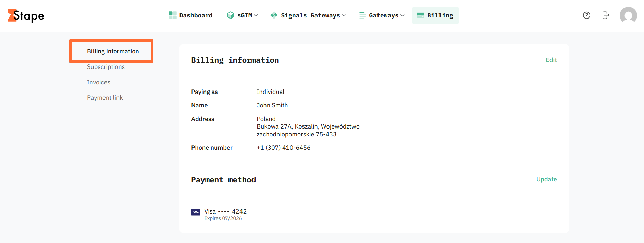
Task: Click the Individual paying-as value
Action: 270,92
